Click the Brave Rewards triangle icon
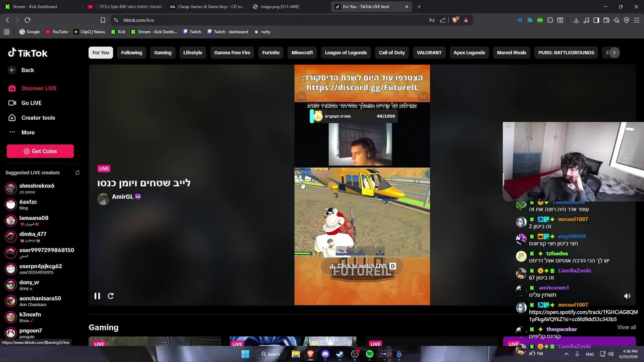The width and height of the screenshot is (644, 362). click(x=466, y=20)
